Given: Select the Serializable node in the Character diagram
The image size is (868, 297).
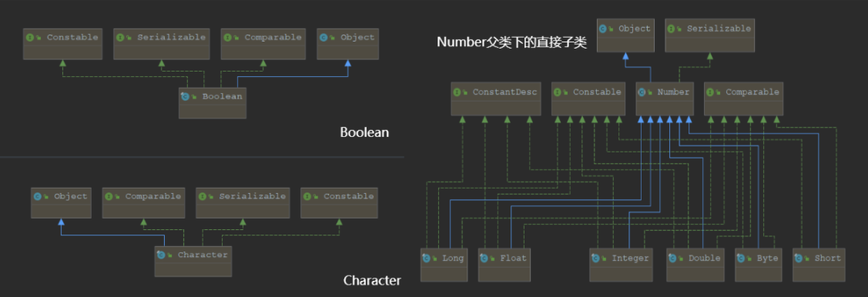Looking at the screenshot, I should tap(243, 202).
